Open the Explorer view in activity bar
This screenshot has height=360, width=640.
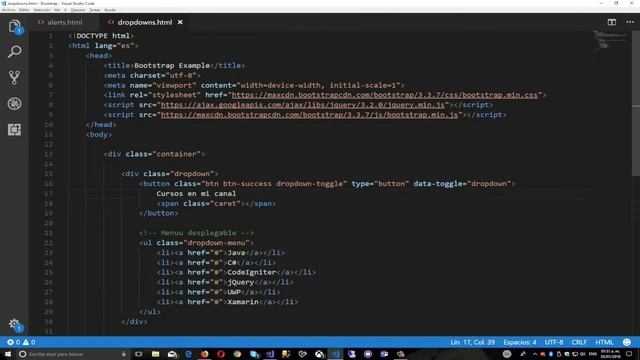[x=15, y=27]
